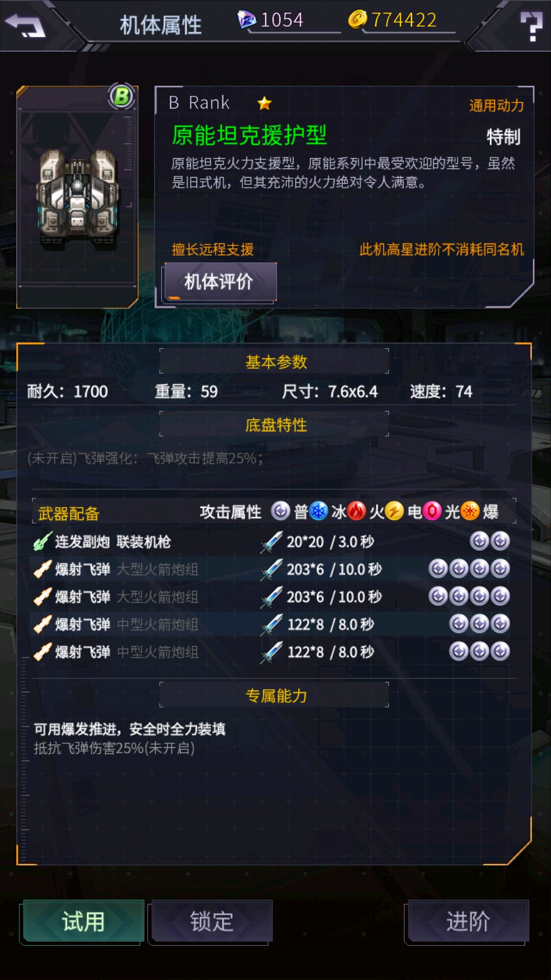Select the ice attack attribute icon

(x=319, y=511)
